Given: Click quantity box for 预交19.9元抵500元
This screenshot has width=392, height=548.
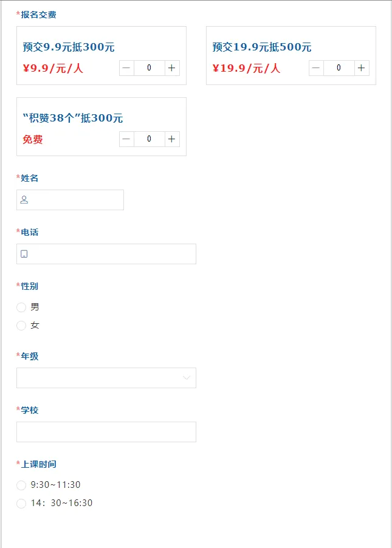Looking at the screenshot, I should point(339,68).
